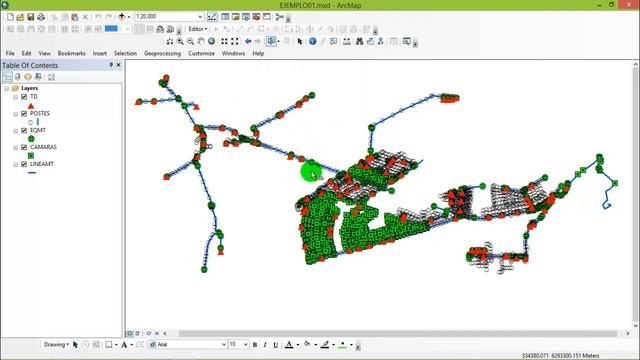
Task: Open the Find binoculars tool
Action: pos(360,41)
